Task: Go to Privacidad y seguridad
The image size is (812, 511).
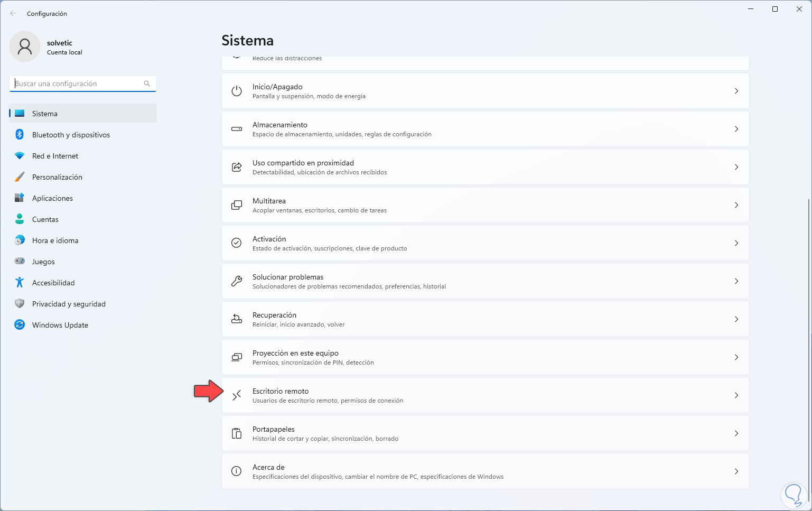Action: (x=69, y=304)
